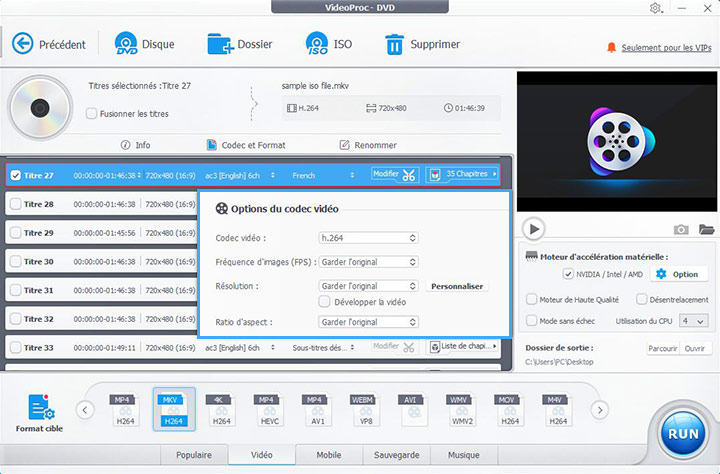This screenshot has width=720, height=474.
Task: Choose the MP4 HEVC format icon
Action: pos(270,409)
